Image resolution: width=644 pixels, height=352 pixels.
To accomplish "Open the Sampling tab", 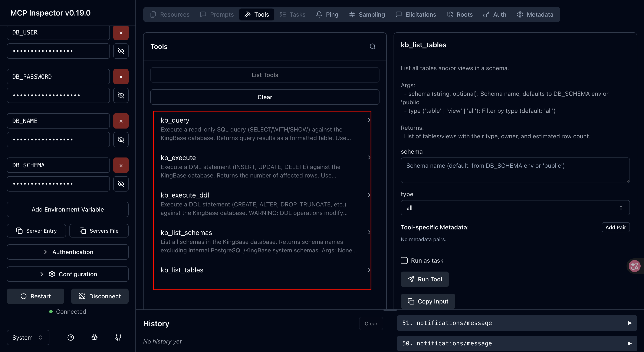I will click(367, 14).
